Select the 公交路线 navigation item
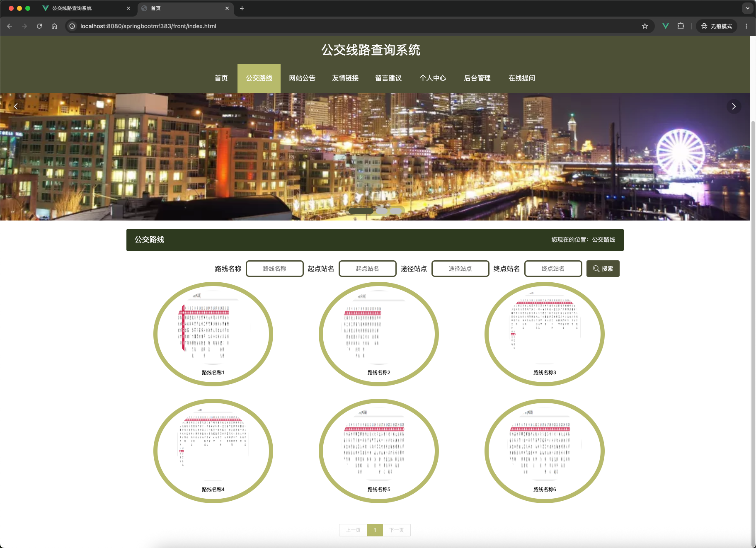The height and width of the screenshot is (548, 756). click(259, 78)
